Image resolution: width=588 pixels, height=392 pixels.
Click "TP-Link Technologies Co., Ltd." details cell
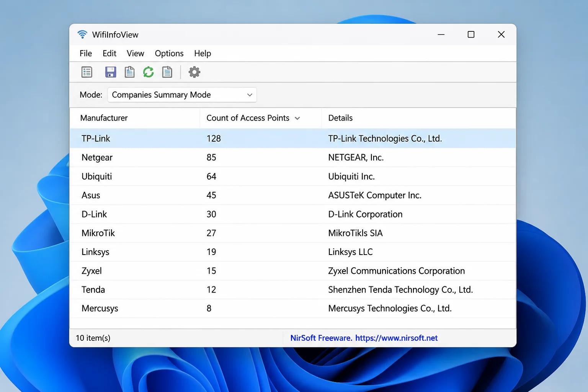(x=385, y=139)
